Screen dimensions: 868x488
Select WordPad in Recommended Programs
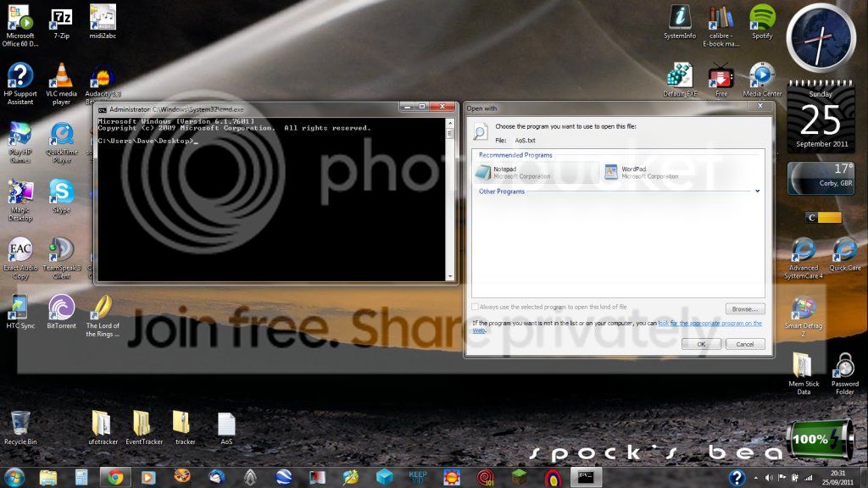click(641, 173)
